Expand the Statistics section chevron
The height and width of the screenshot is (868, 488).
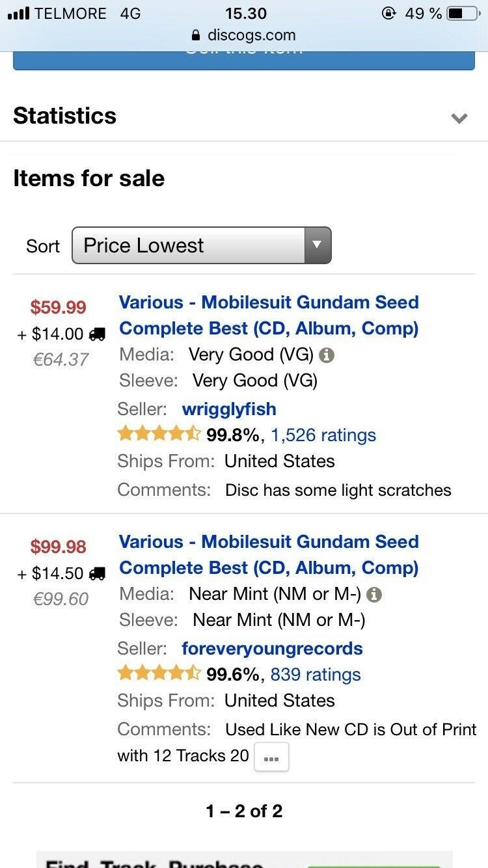(x=459, y=118)
